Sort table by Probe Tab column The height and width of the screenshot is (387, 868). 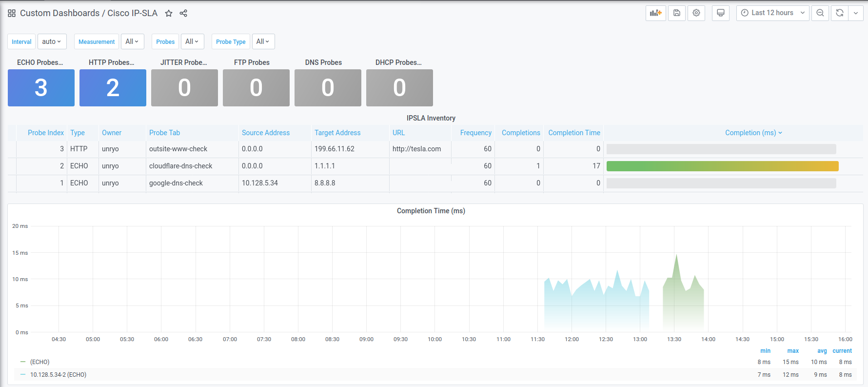164,133
